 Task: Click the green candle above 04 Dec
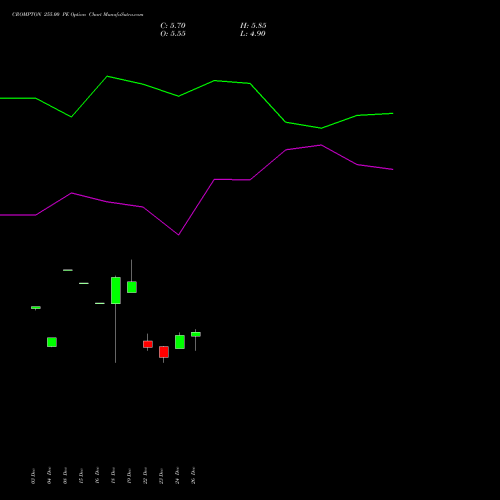point(52,342)
